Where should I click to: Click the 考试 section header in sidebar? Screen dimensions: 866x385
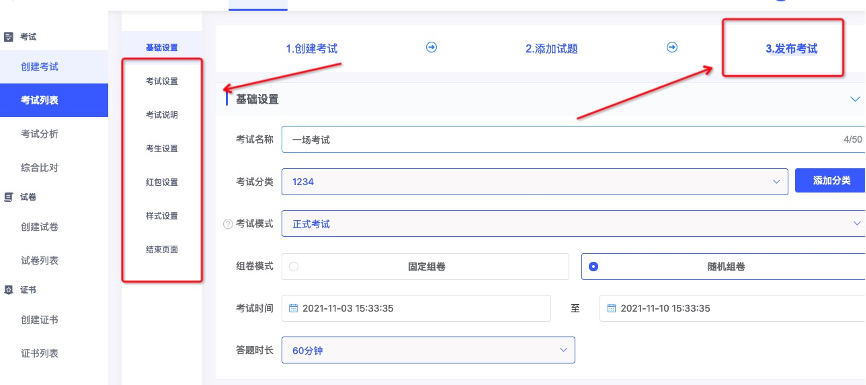click(28, 37)
